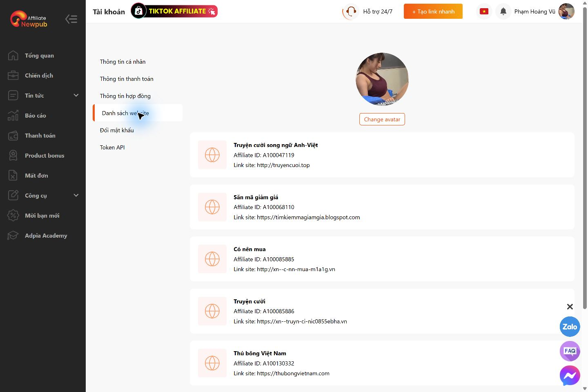The height and width of the screenshot is (392, 588).
Task: Click the Tạo link nhanh button
Action: tap(433, 11)
